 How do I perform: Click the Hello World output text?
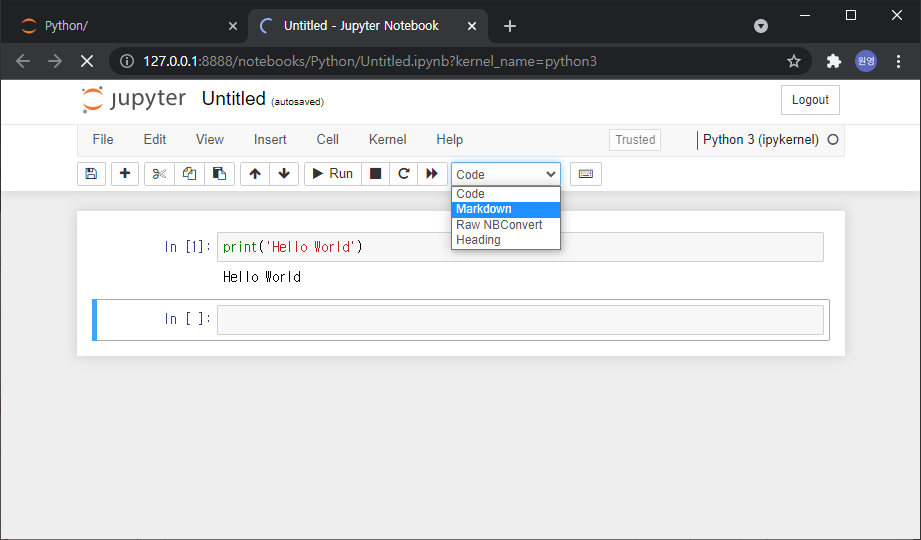pyautogui.click(x=262, y=277)
